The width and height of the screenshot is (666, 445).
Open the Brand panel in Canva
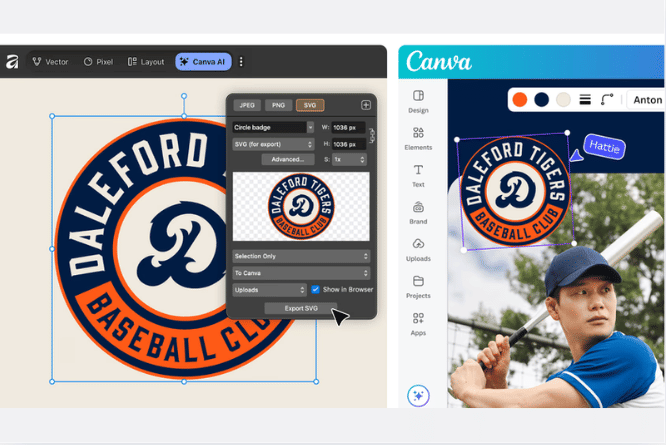pyautogui.click(x=418, y=213)
